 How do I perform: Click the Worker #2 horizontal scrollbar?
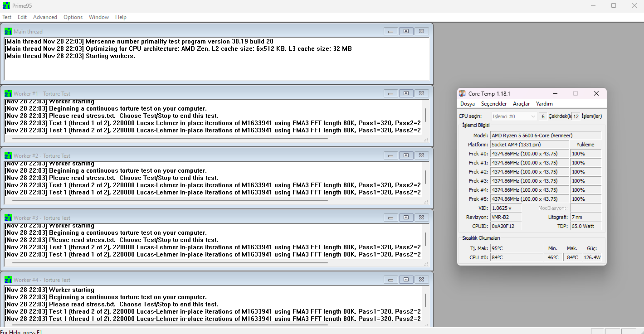pyautogui.click(x=170, y=201)
